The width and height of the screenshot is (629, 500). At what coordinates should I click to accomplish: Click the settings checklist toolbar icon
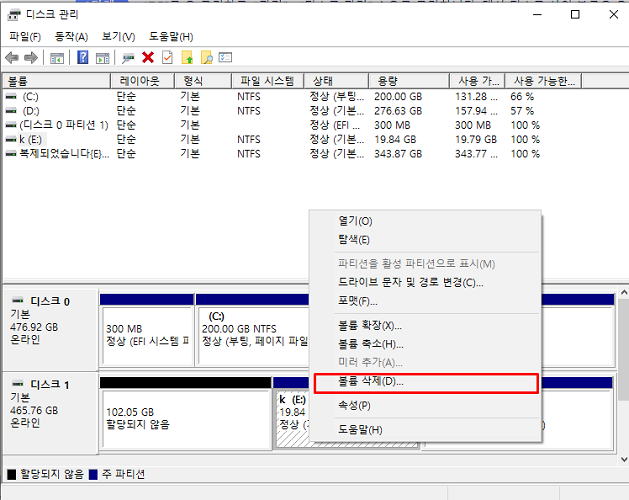pos(225,57)
